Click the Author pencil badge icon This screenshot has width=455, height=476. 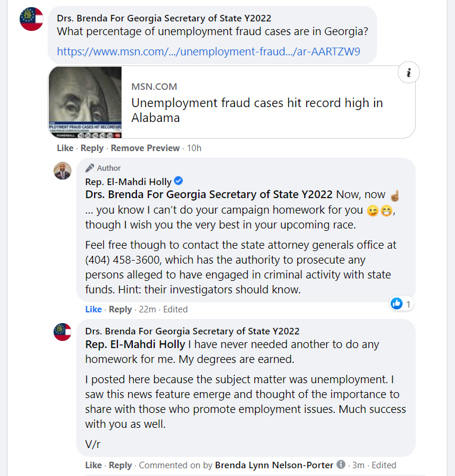90,168
